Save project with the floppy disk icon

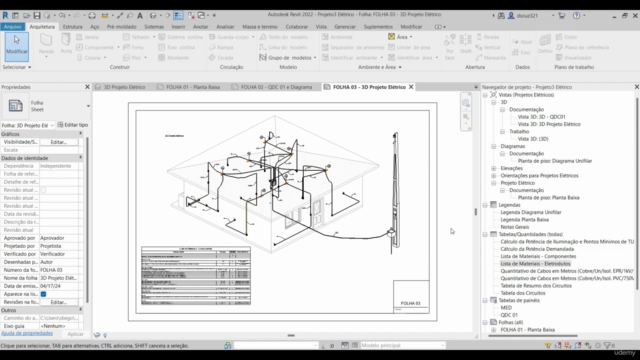pyautogui.click(x=37, y=16)
